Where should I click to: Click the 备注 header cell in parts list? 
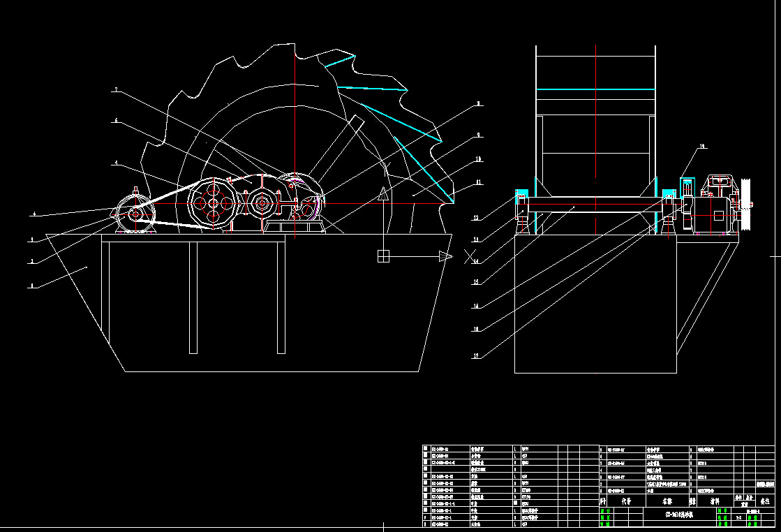pyautogui.click(x=764, y=501)
